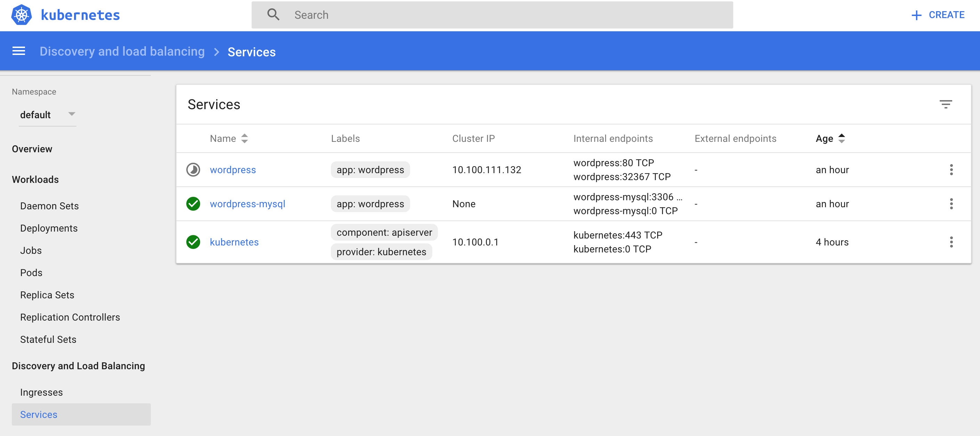The height and width of the screenshot is (436, 980).
Task: Open the kubernetes service link
Action: click(234, 242)
